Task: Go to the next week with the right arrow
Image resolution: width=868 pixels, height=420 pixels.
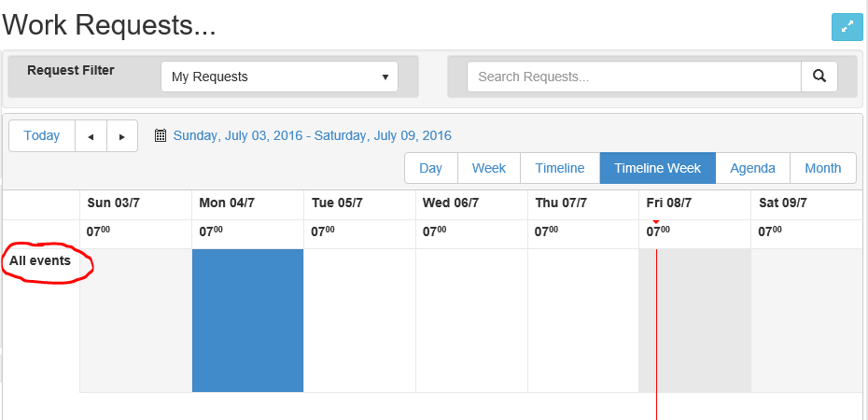Action: click(122, 136)
